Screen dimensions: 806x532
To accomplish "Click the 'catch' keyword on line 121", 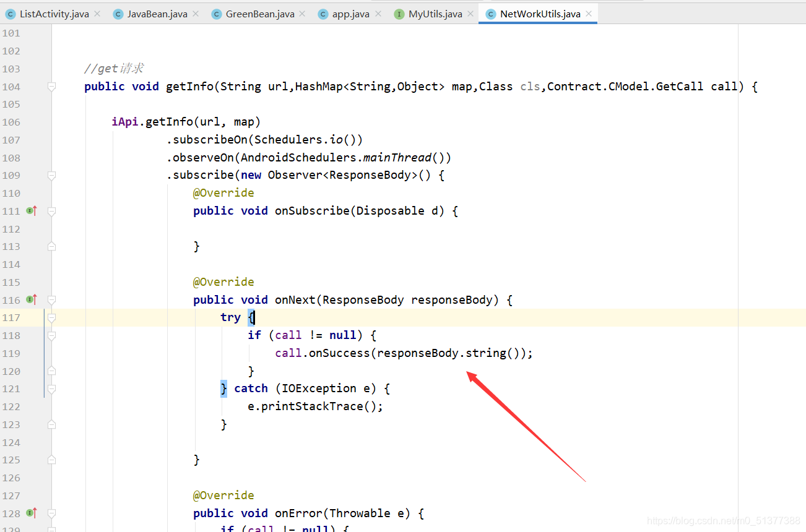I will pos(251,388).
